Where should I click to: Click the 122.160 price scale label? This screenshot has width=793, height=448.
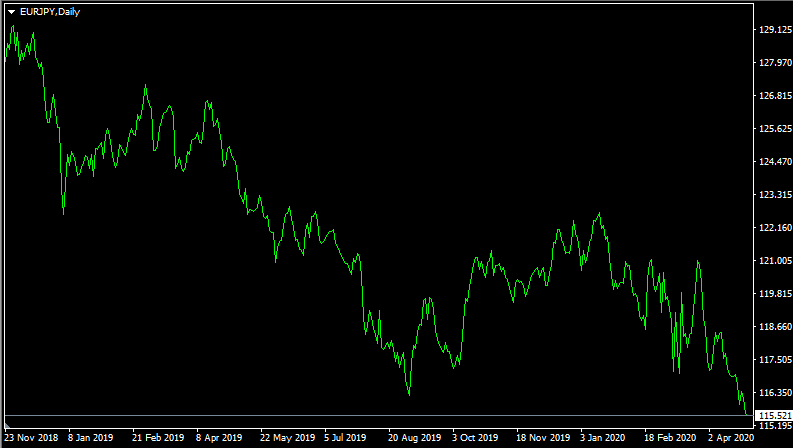[775, 228]
